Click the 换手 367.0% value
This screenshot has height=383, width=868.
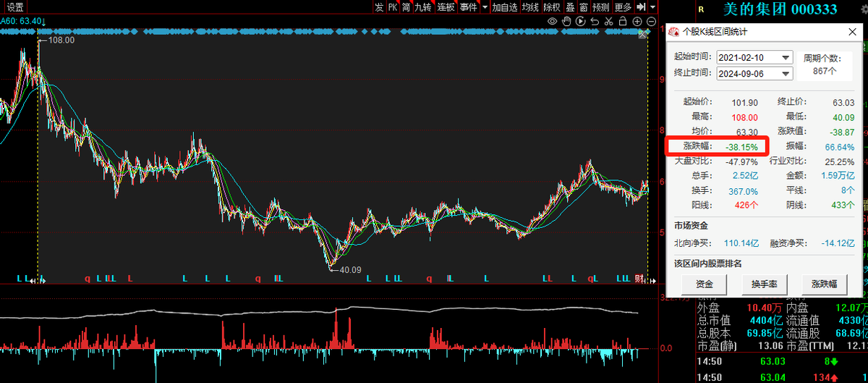(x=743, y=190)
